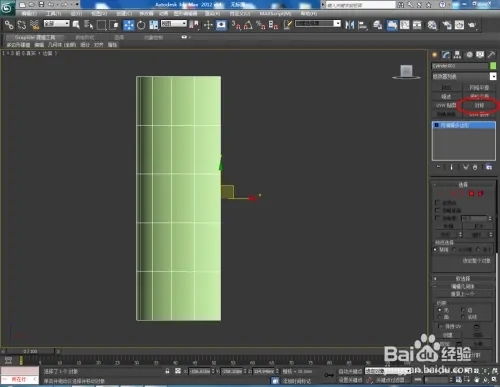Screen dimensions: 500x387
Task: Click the Pin Stack icon
Action: click(439, 167)
